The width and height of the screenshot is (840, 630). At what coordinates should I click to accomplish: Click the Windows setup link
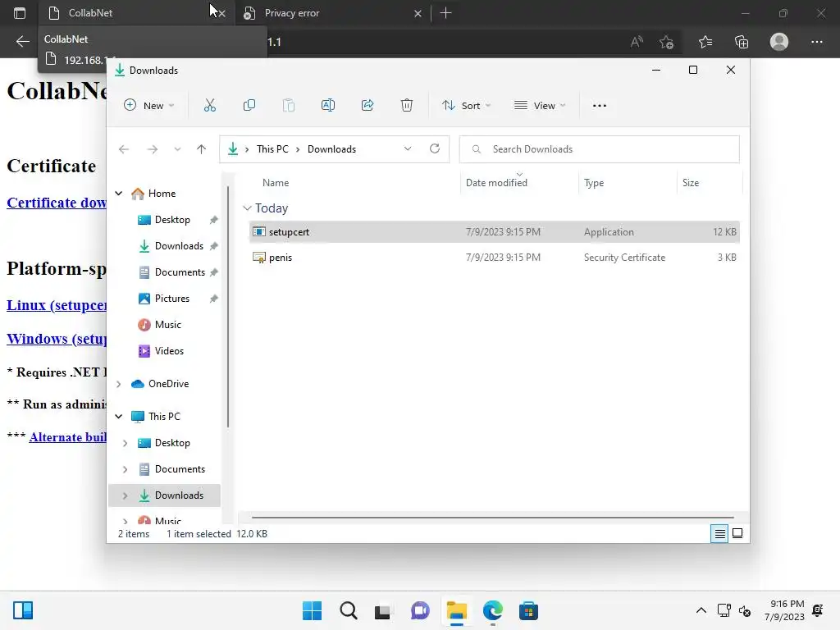(57, 339)
